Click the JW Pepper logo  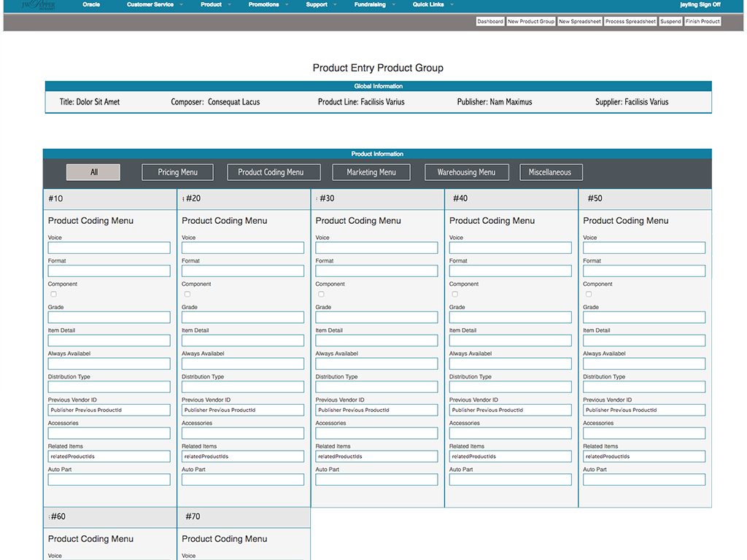(x=38, y=5)
